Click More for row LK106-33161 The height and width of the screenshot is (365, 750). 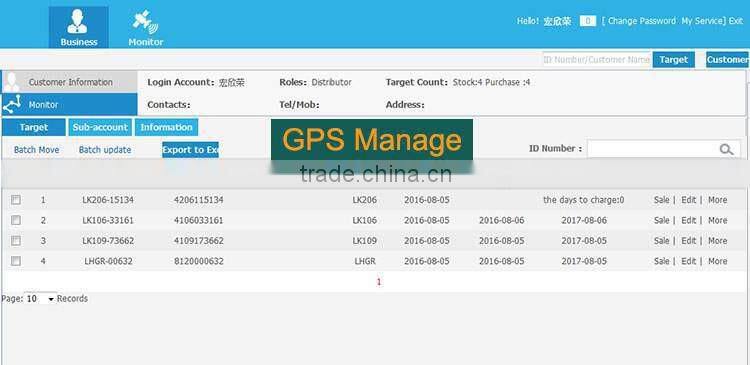(717, 221)
